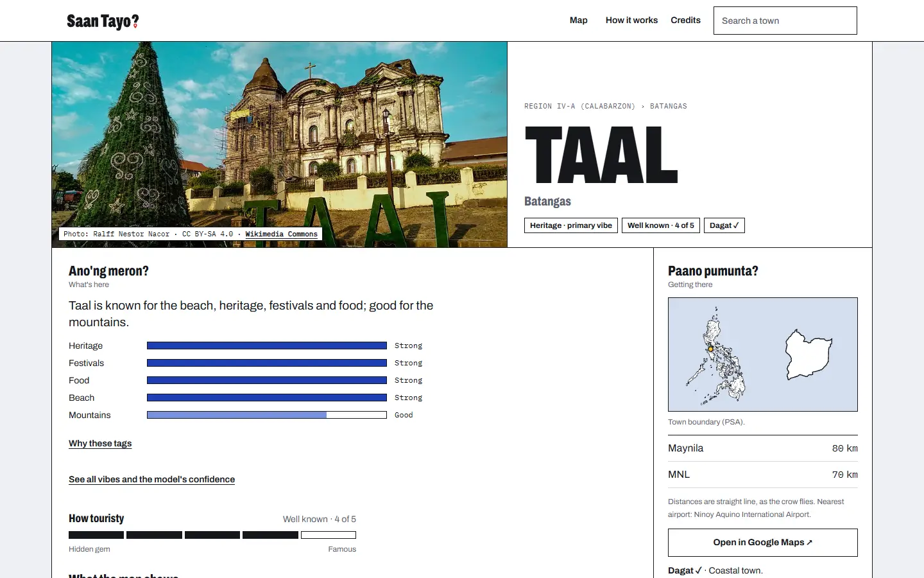Open the How it works page
Screen dimensions: 924x578
631,21
